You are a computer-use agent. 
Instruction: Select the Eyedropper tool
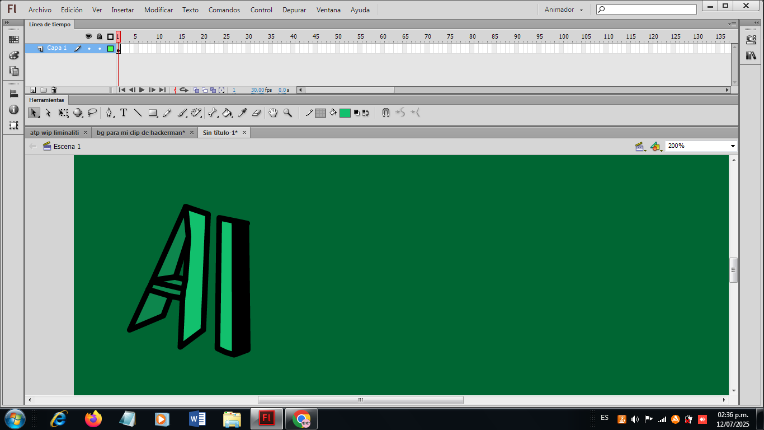tap(242, 113)
